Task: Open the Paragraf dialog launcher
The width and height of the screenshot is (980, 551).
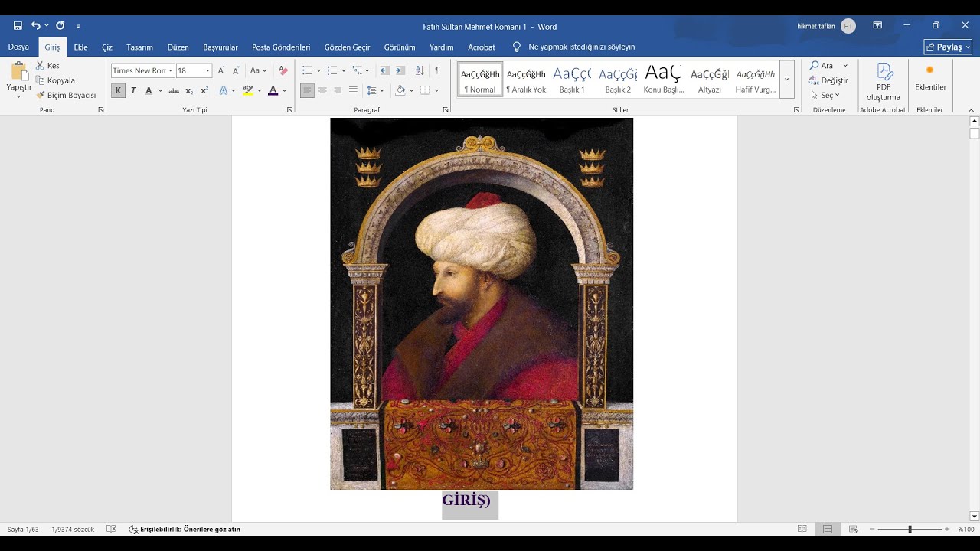Action: pos(446,110)
